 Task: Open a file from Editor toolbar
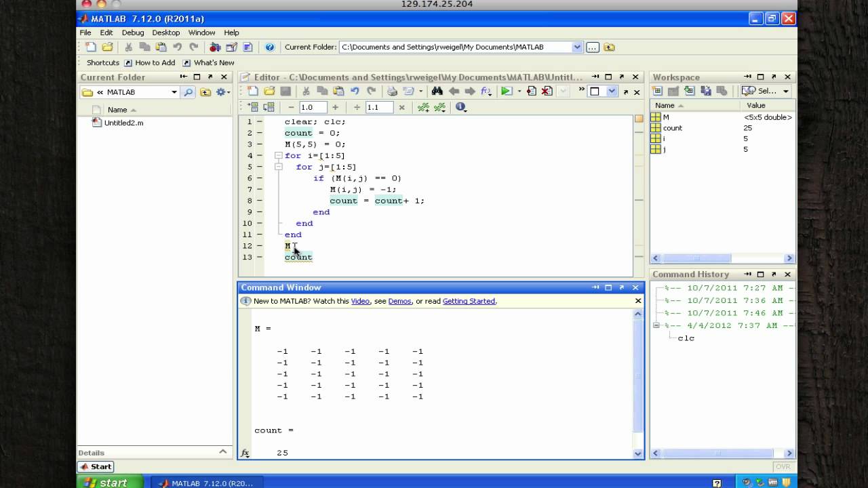[269, 91]
